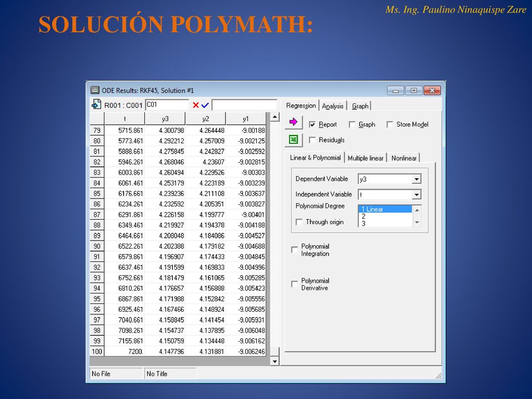Click the pink arrow run regression icon
This screenshot has height=399, width=532.
click(x=294, y=122)
